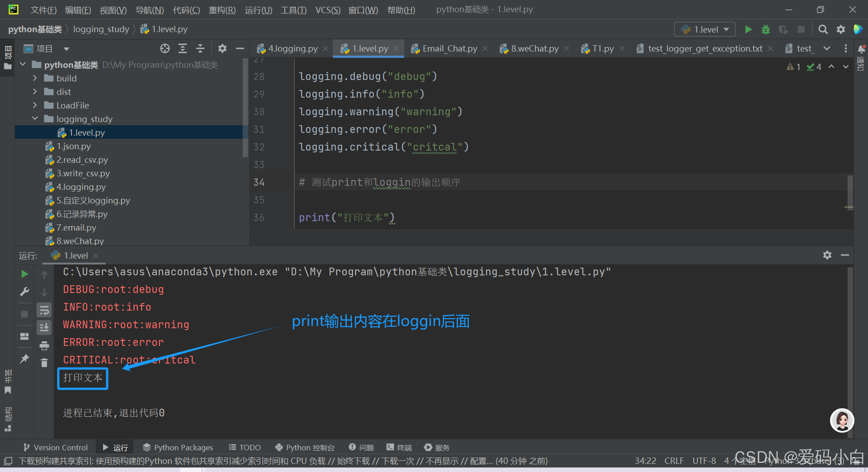Expand the LoadFile folder
868x472 pixels.
pyautogui.click(x=35, y=105)
